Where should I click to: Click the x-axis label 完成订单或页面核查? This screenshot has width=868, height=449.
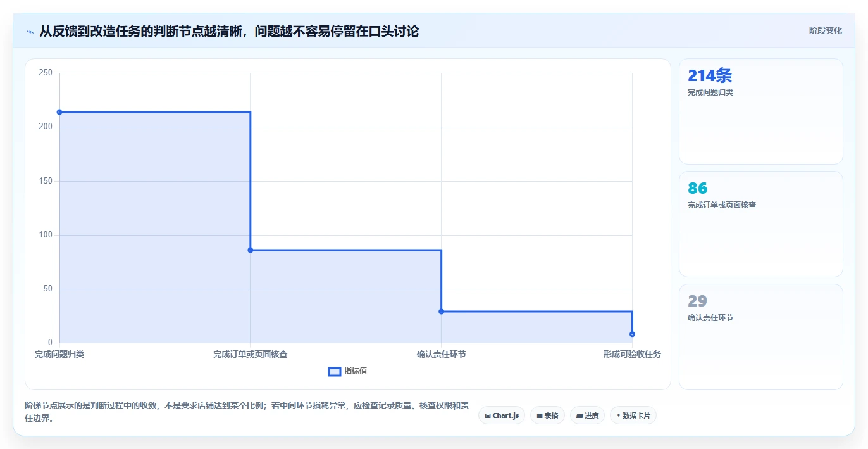click(x=251, y=355)
